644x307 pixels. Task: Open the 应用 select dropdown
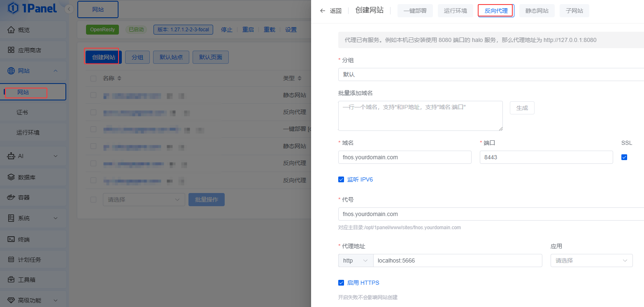point(591,260)
